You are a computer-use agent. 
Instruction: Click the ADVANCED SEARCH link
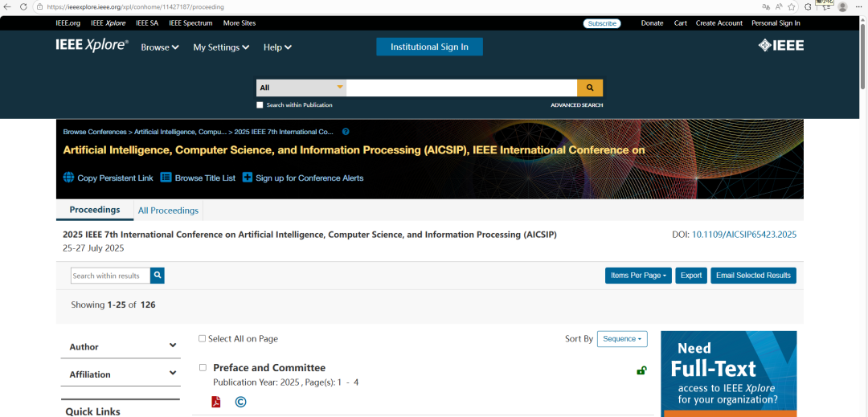tap(577, 105)
